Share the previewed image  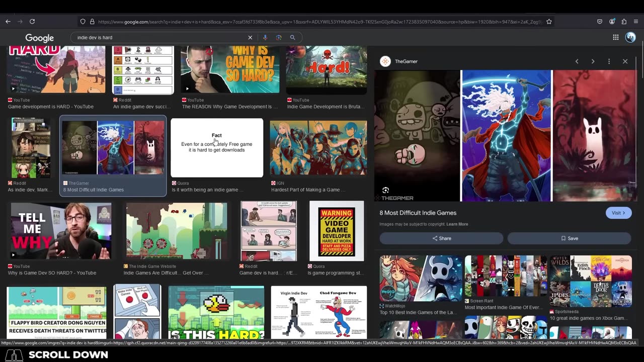(441, 238)
